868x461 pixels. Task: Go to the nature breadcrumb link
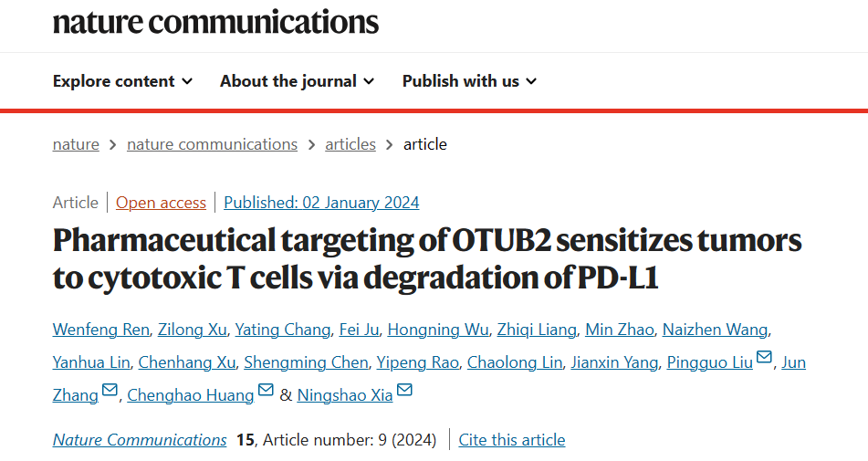pyautogui.click(x=76, y=144)
